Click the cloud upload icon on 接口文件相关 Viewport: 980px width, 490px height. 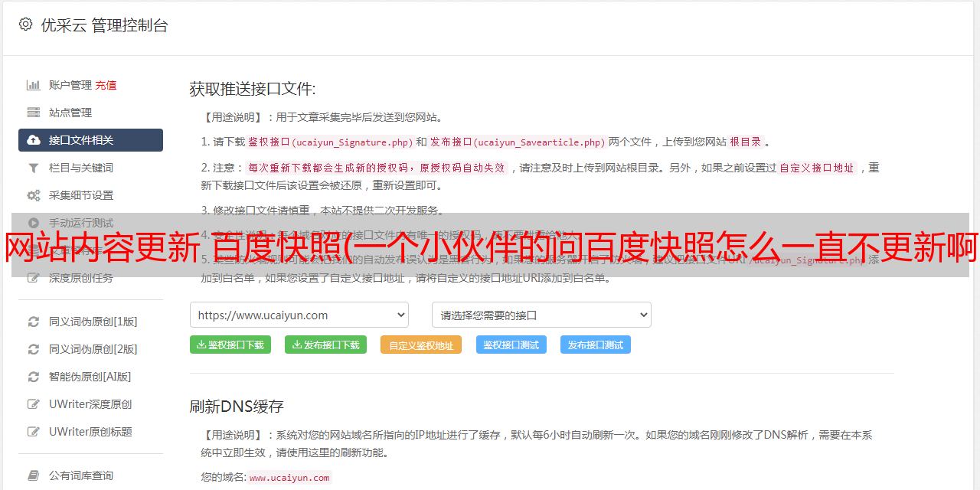34,140
